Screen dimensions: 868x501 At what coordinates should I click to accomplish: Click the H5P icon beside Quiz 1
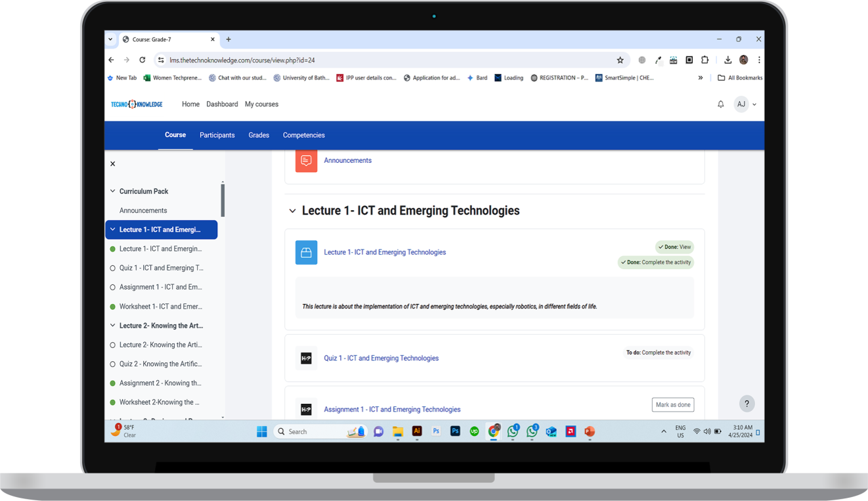[x=306, y=359]
